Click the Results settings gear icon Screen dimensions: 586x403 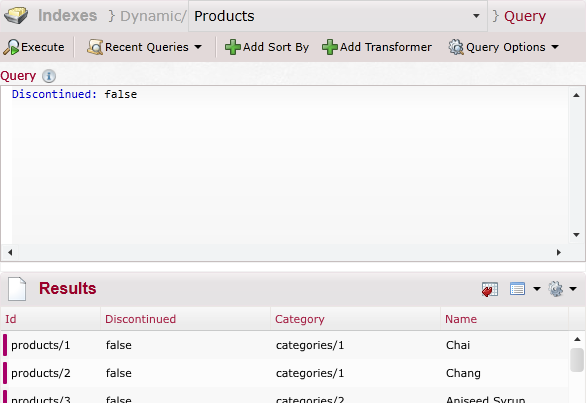(x=555, y=289)
